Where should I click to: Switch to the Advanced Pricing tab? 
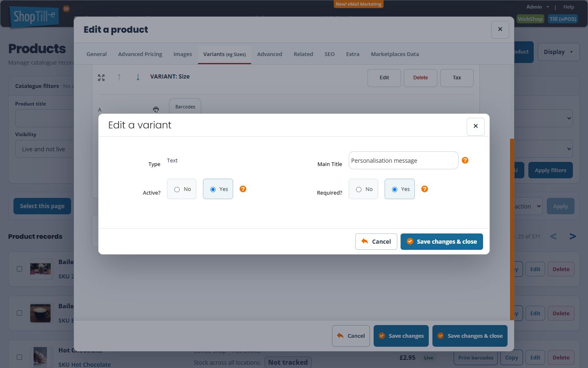[140, 54]
